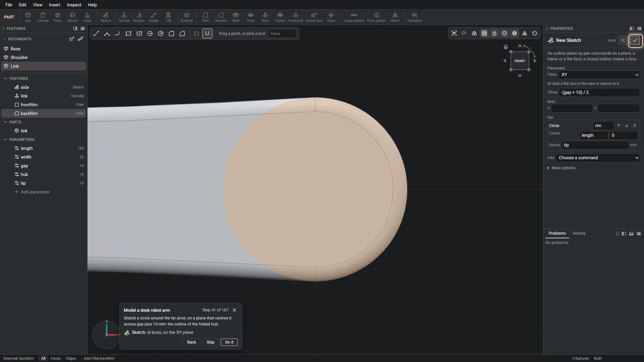Click the Pocket tool
This screenshot has width=644, height=362.
coord(280,17)
